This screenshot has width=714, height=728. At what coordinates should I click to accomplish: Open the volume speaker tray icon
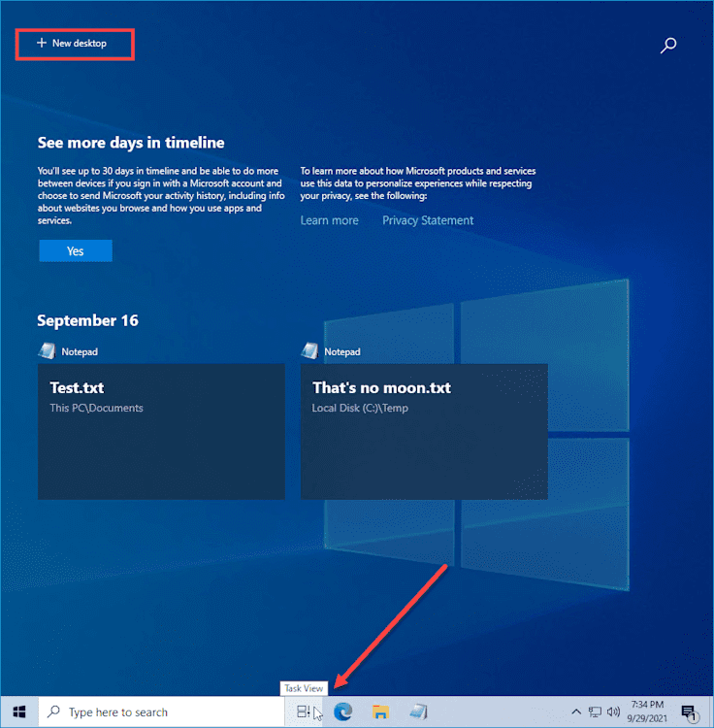[x=613, y=711]
